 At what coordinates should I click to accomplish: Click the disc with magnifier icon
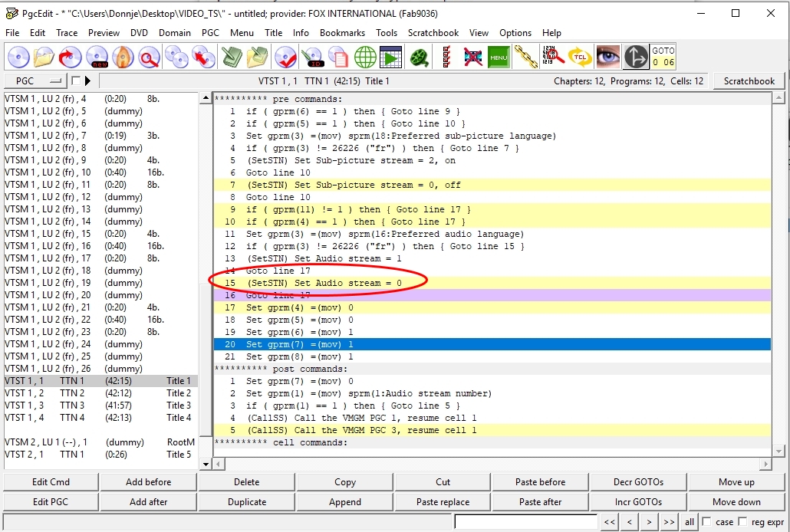click(x=149, y=57)
